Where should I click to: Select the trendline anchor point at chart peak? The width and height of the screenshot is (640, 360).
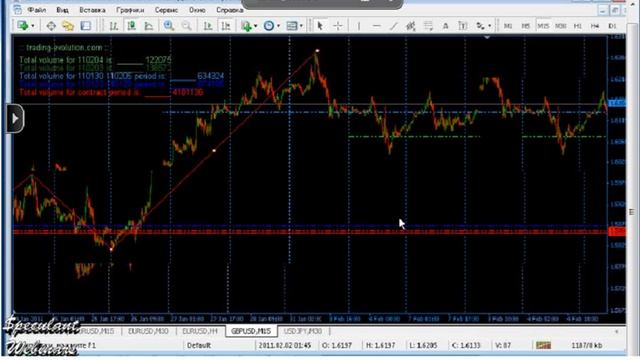click(317, 51)
